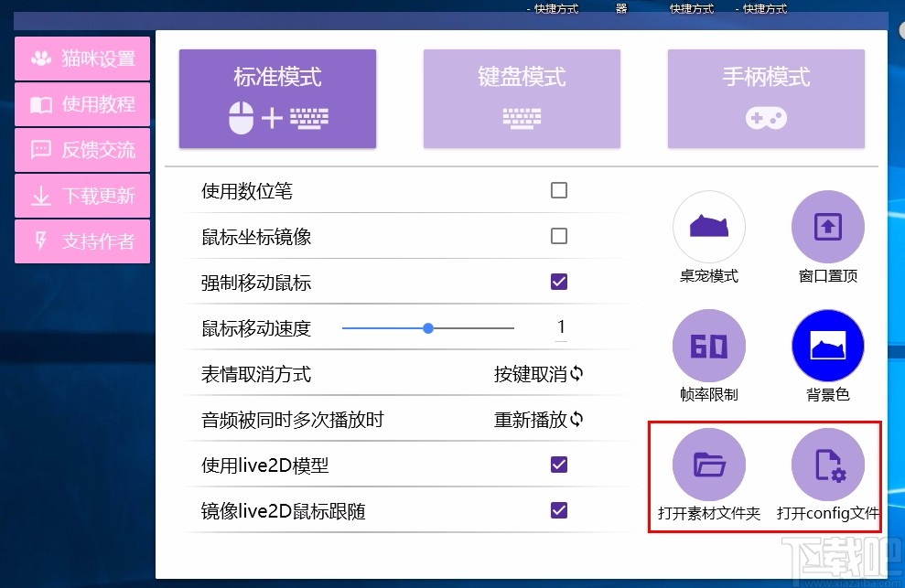
Task: Click the 鼠标移动速度 label text
Action: pyautogui.click(x=256, y=328)
